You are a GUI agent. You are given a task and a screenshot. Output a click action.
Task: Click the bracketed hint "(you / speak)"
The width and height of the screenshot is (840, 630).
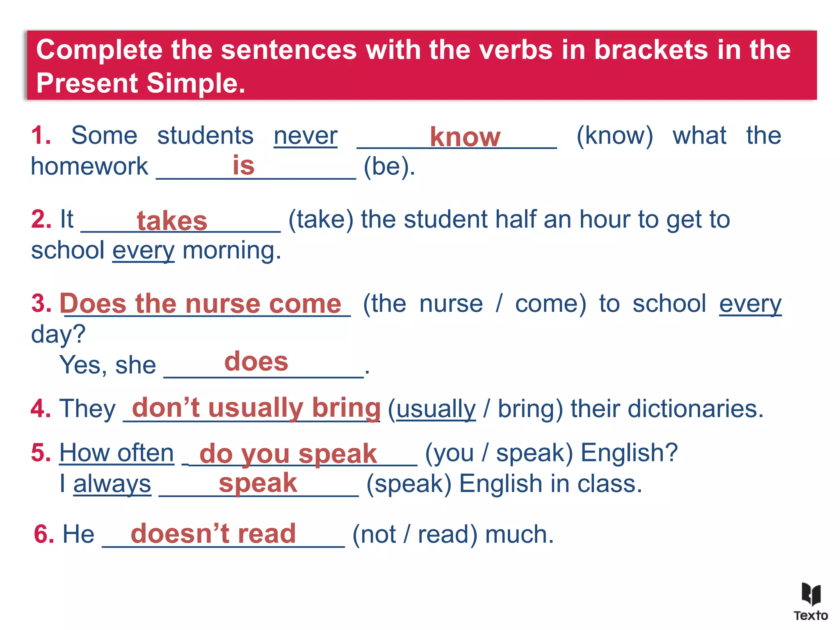coord(499,453)
